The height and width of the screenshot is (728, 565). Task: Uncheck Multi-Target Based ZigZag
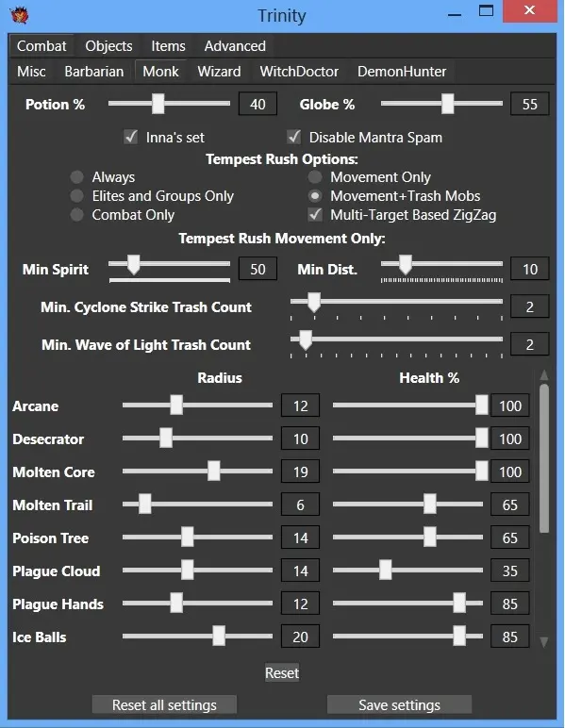(315, 214)
